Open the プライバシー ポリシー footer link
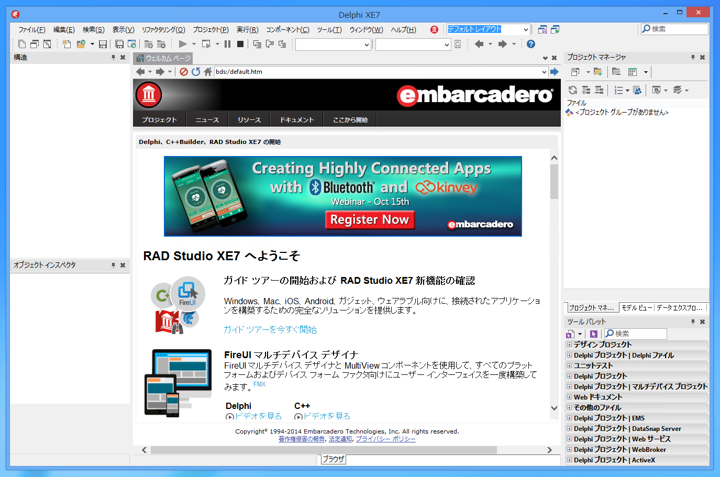The width and height of the screenshot is (720, 477). coord(385,439)
